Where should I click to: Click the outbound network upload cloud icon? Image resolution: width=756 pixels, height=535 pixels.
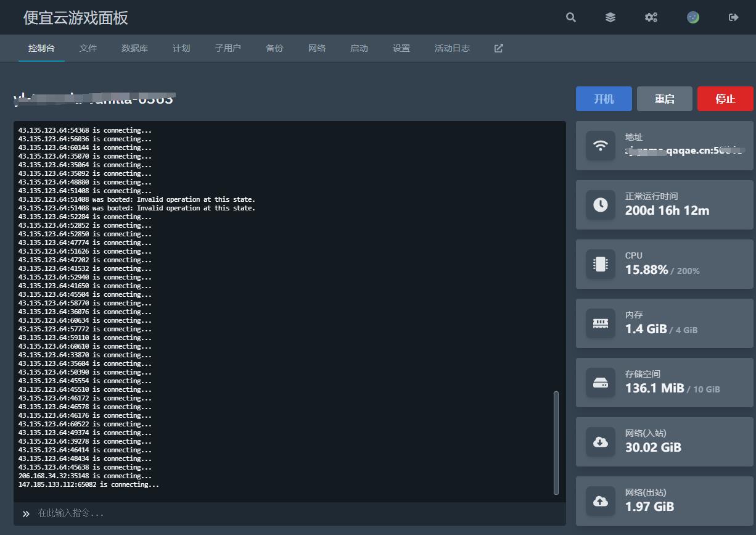(601, 501)
